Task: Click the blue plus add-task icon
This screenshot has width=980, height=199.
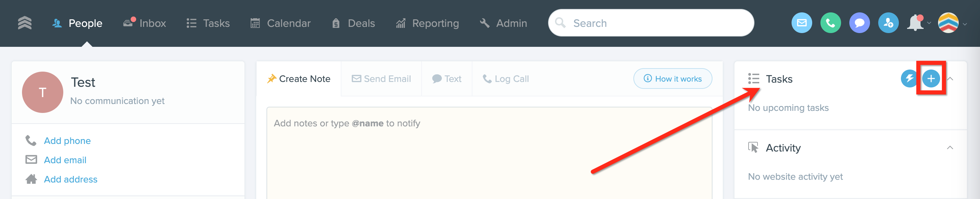Action: (931, 79)
